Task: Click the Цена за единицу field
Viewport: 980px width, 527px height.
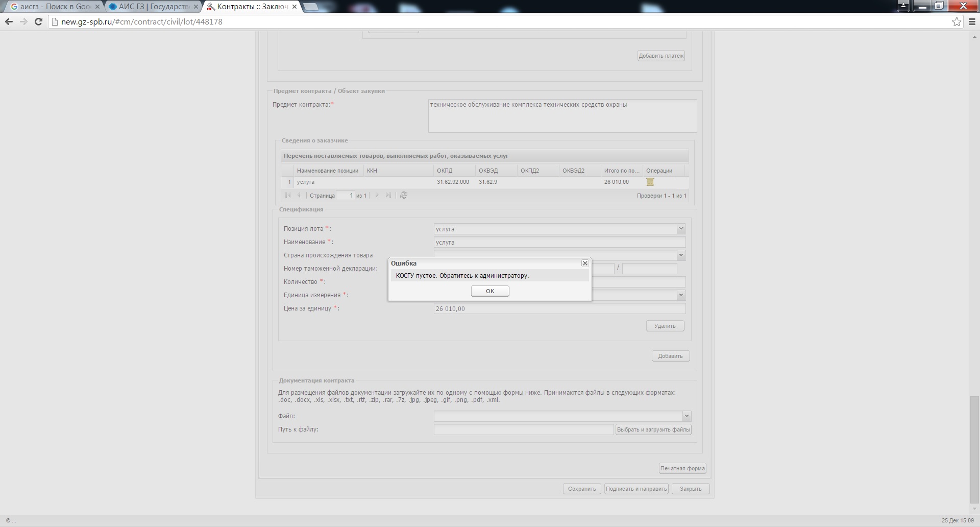Action: (559, 308)
